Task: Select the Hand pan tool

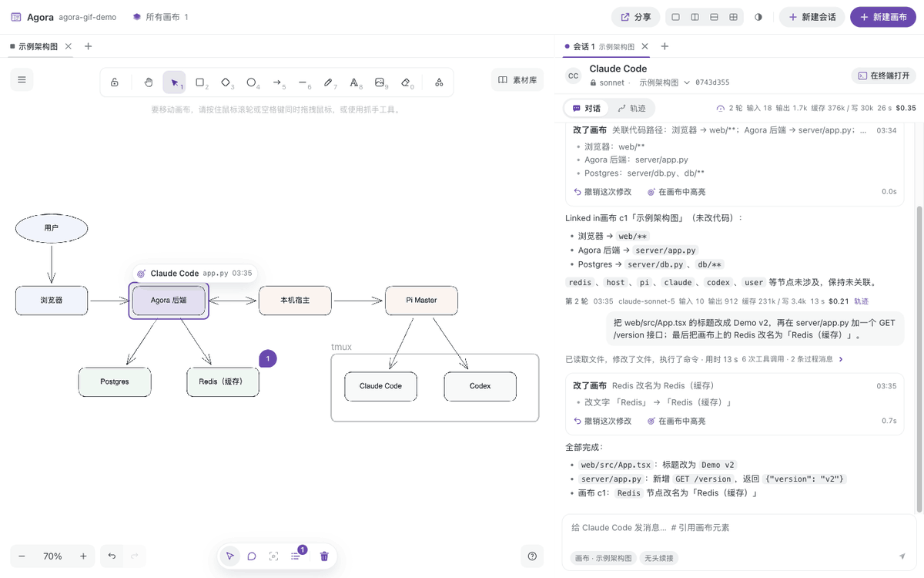Action: click(x=149, y=82)
